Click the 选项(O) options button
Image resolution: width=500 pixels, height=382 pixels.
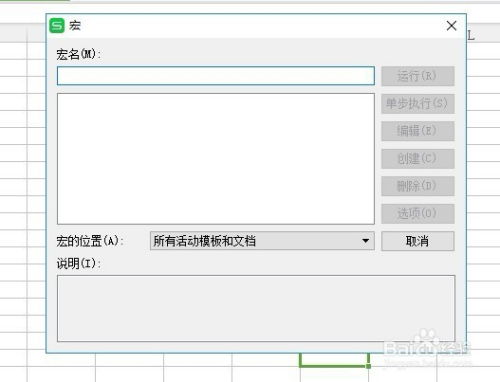(x=418, y=213)
